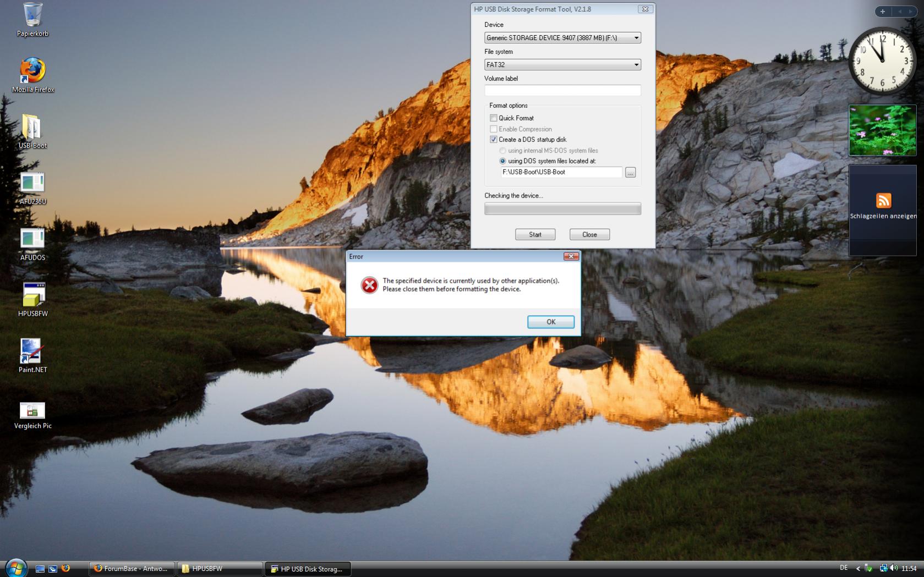Screen dimensions: 924x577
Task: Open the volume speaker tray icon
Action: 893,568
